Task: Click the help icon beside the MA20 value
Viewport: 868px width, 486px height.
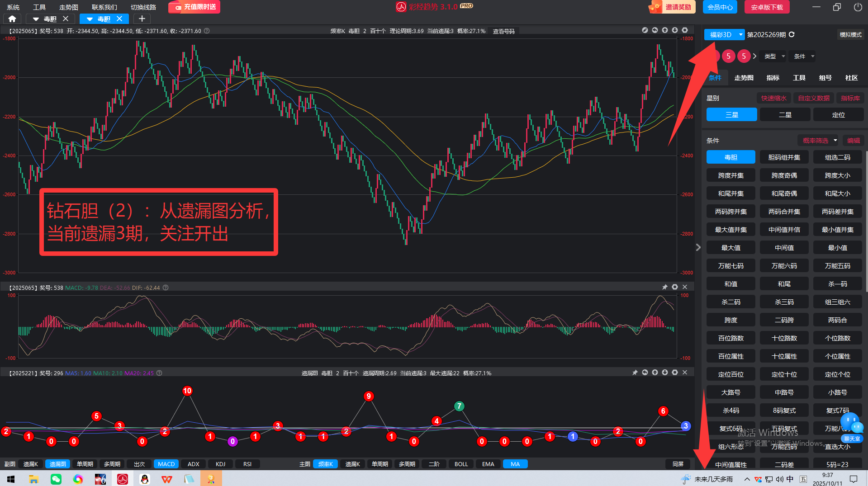Action: 159,373
